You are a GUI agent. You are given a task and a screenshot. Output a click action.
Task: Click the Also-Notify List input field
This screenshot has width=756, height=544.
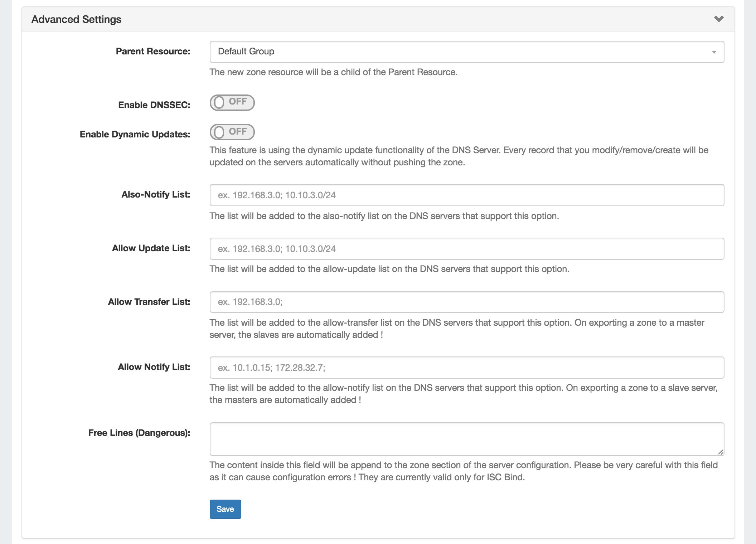point(466,195)
